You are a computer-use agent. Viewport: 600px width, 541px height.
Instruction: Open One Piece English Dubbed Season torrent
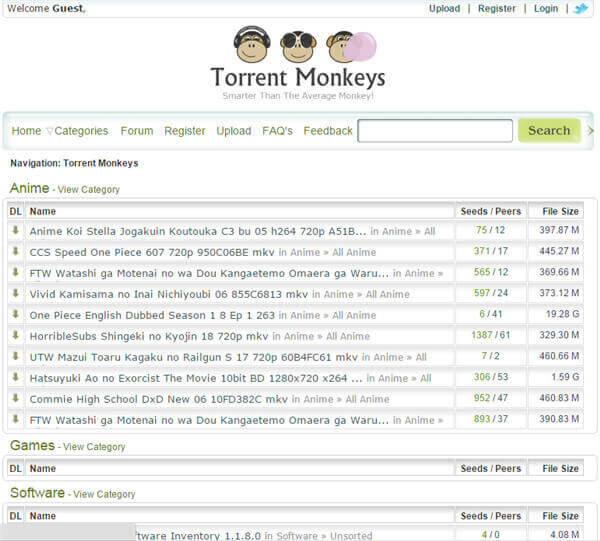[152, 315]
